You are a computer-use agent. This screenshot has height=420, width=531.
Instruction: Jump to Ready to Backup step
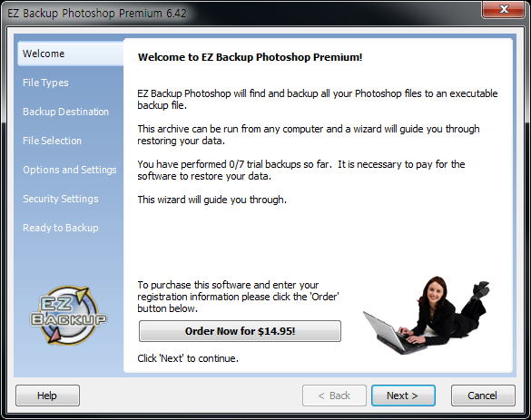coord(60,228)
